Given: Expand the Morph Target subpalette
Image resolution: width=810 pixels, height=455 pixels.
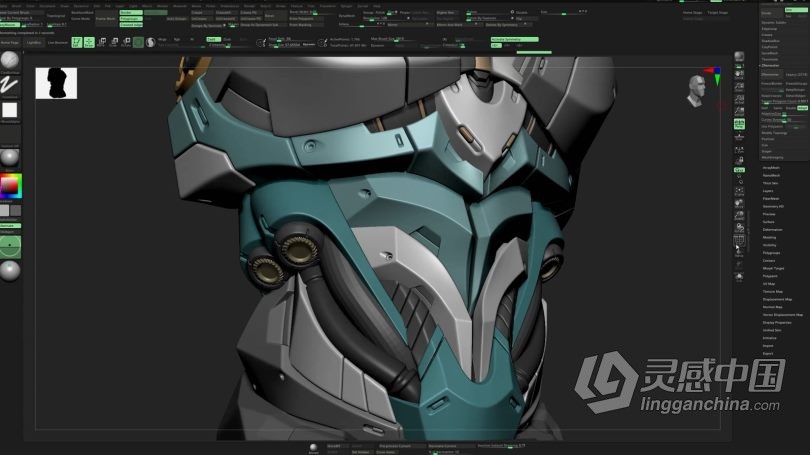Looking at the screenshot, I should (x=773, y=269).
